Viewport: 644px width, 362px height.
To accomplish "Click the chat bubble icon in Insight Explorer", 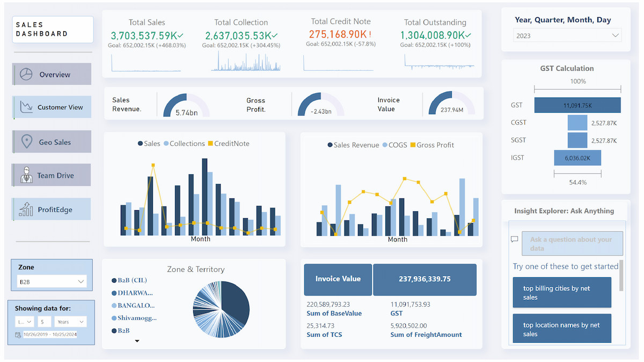I will point(514,239).
